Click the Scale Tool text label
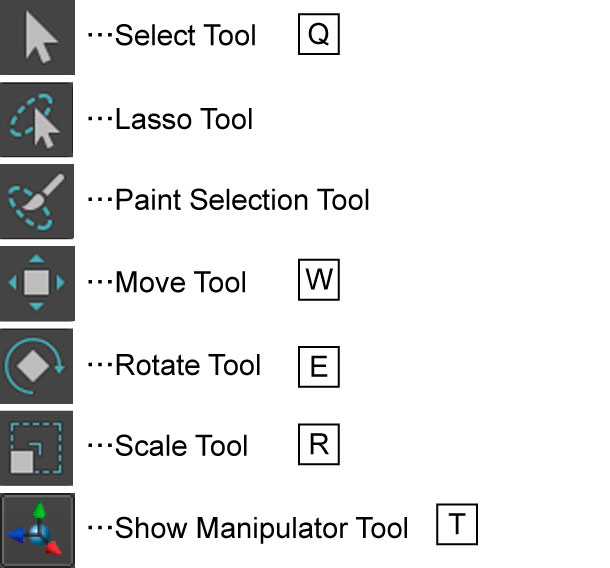Image resolution: width=610 pixels, height=568 pixels. point(181,445)
